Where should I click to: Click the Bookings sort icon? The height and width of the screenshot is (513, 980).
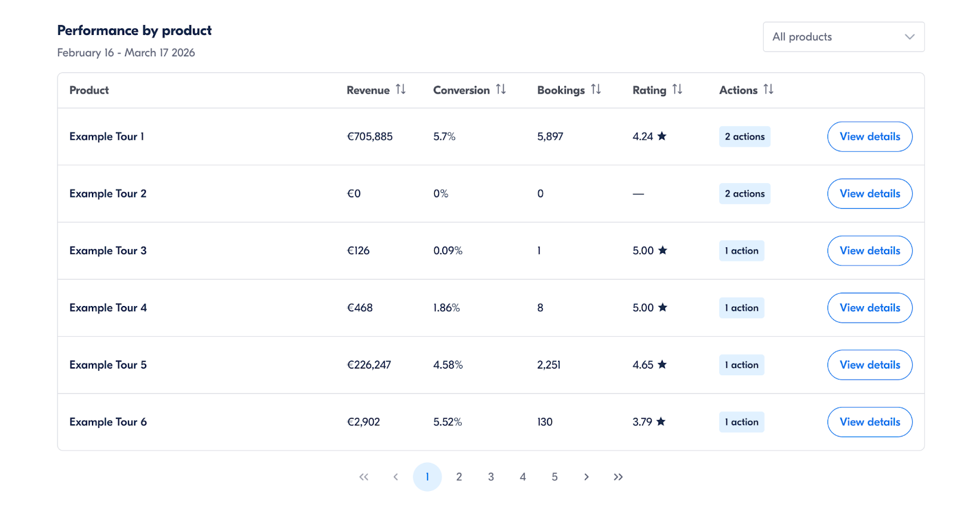(x=595, y=89)
